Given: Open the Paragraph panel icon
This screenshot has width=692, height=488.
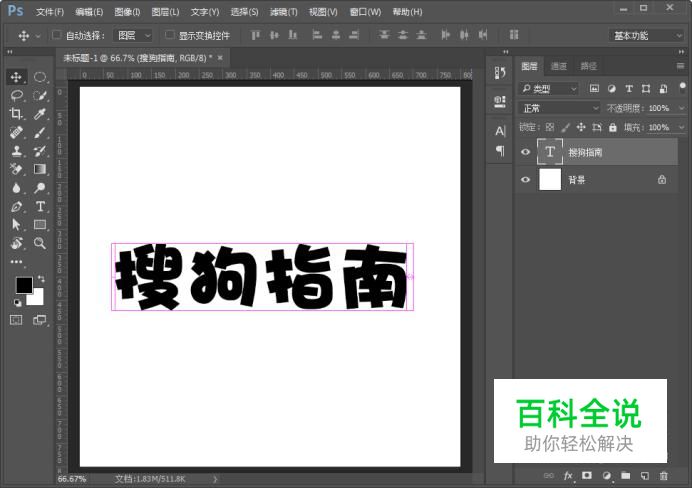Looking at the screenshot, I should [500, 151].
